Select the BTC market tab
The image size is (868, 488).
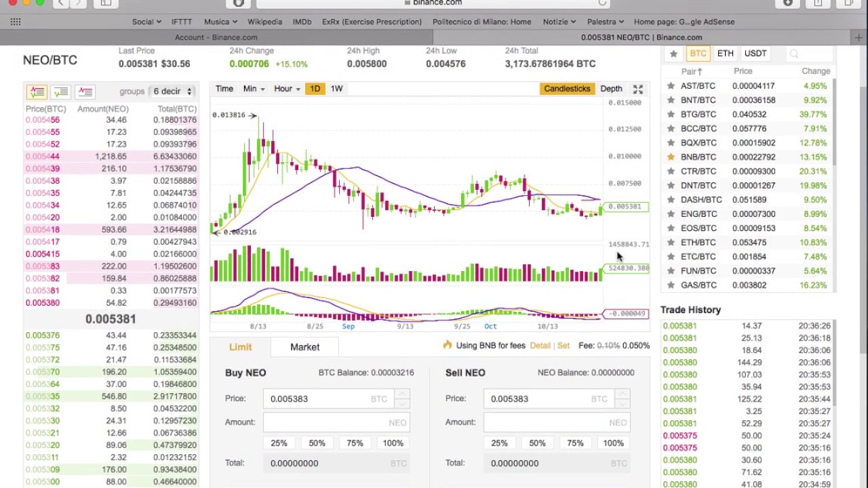[698, 54]
